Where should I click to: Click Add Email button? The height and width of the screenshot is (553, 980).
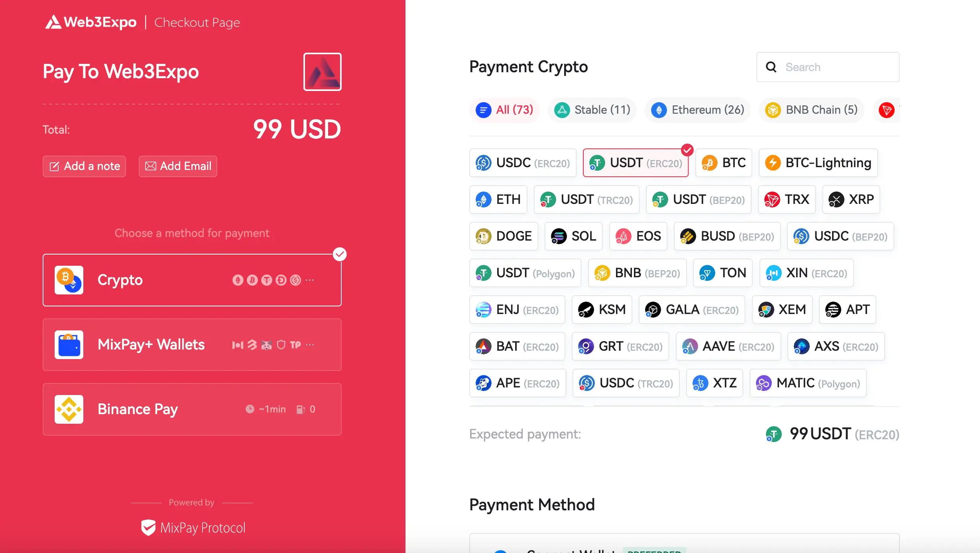[x=178, y=166]
